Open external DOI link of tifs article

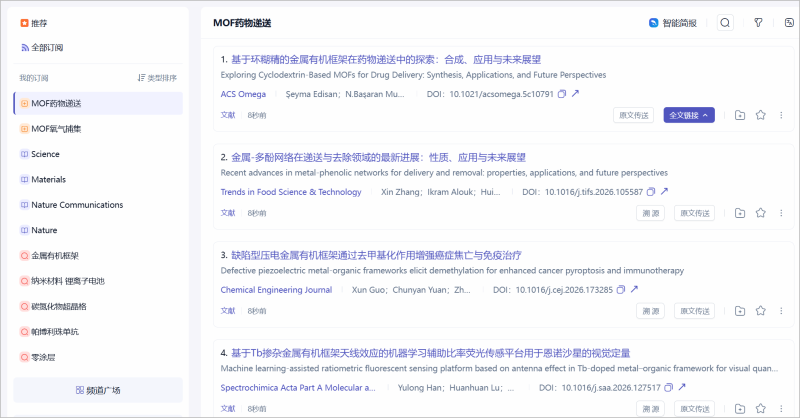[664, 192]
